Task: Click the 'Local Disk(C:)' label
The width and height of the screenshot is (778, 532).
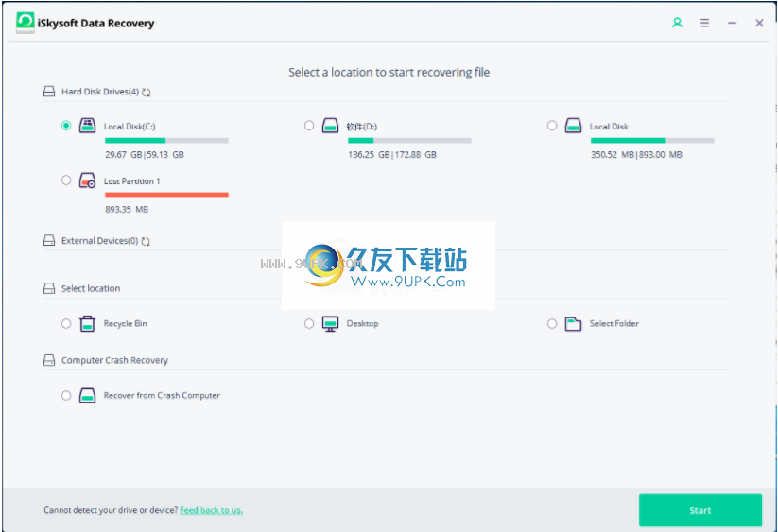Action: pos(130,127)
